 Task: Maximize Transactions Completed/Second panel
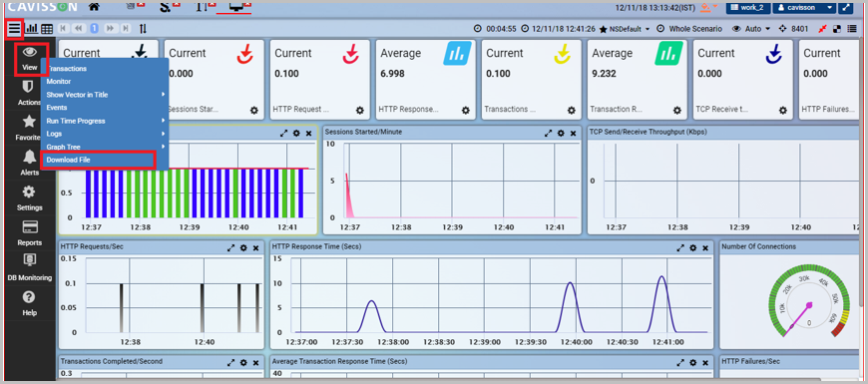tap(230, 363)
